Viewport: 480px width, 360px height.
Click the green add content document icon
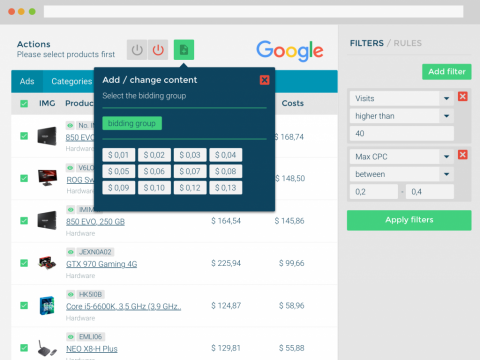coord(184,50)
